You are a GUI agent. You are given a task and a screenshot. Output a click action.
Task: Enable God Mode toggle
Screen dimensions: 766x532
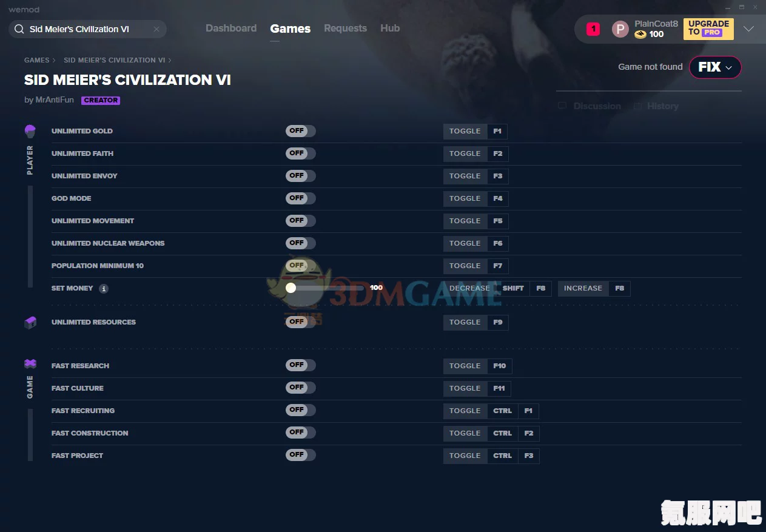301,198
